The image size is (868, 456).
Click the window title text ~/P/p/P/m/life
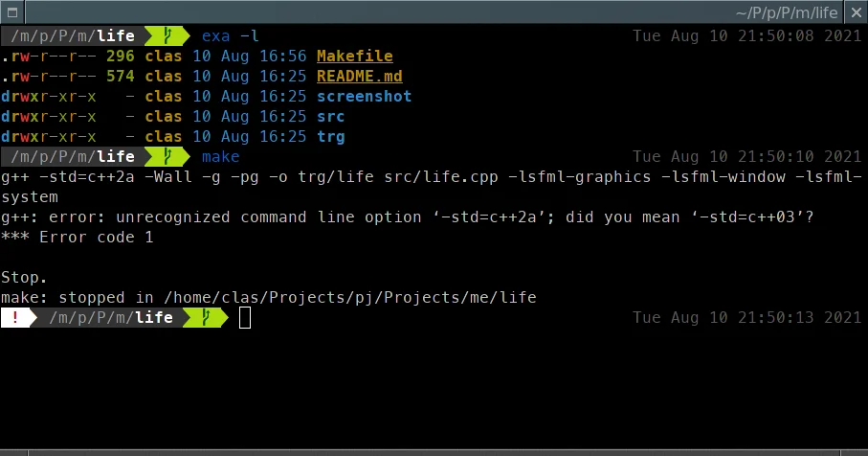787,12
